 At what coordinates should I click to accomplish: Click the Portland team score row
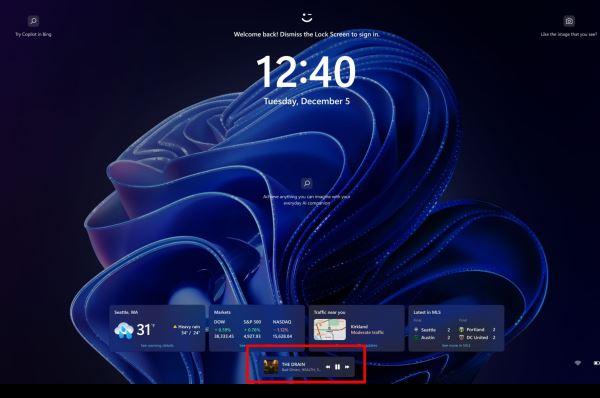click(x=477, y=329)
